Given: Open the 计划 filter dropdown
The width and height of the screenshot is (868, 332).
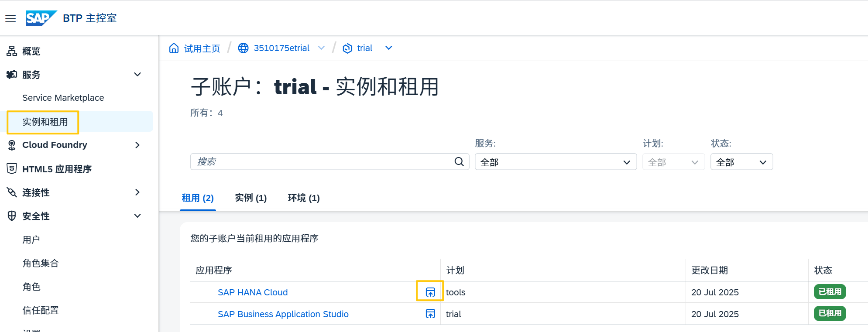Looking at the screenshot, I should pyautogui.click(x=673, y=162).
